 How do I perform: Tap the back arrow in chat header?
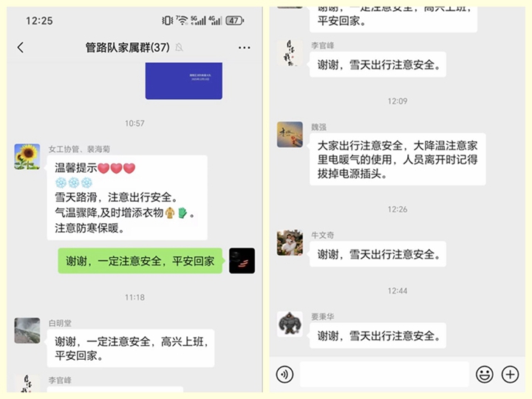tap(21, 47)
